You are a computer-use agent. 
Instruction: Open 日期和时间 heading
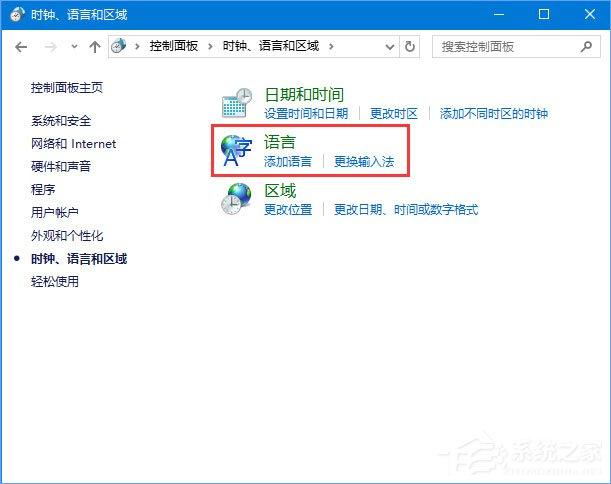[304, 94]
